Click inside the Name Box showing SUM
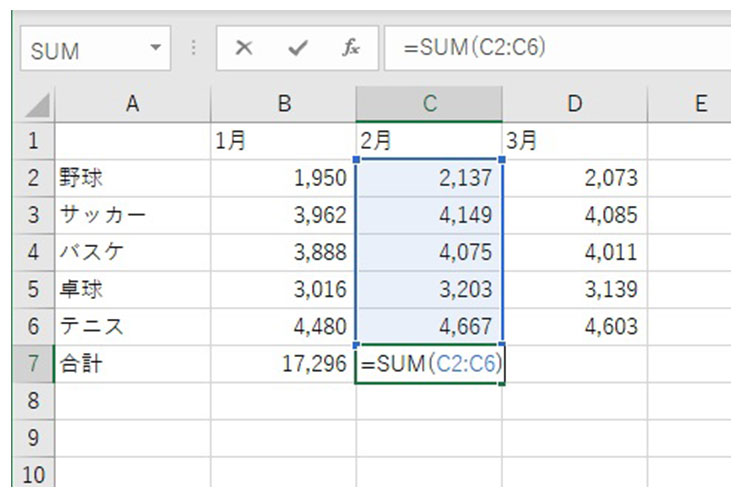This screenshot has width=740, height=499. pyautogui.click(x=80, y=49)
